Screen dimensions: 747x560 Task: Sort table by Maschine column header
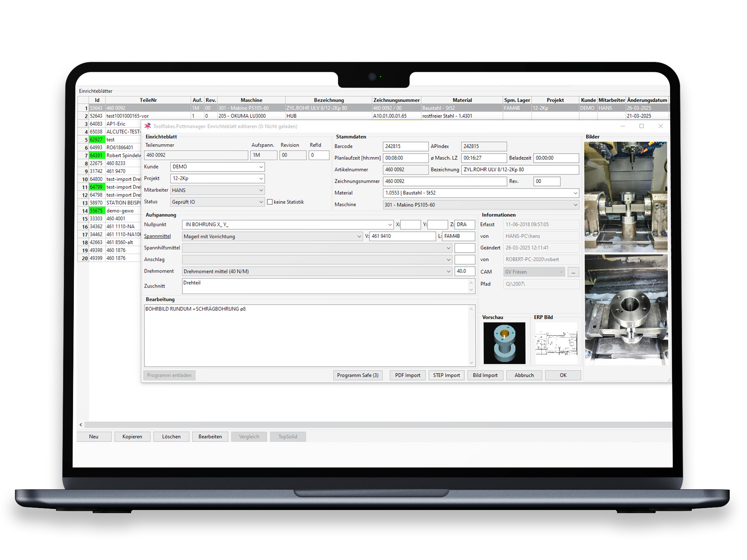[x=251, y=100]
